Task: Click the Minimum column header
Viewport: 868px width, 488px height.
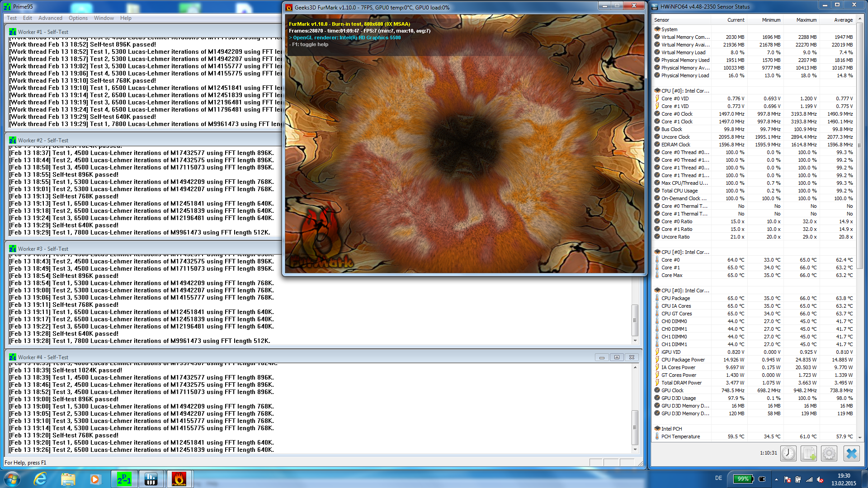Action: [x=765, y=20]
